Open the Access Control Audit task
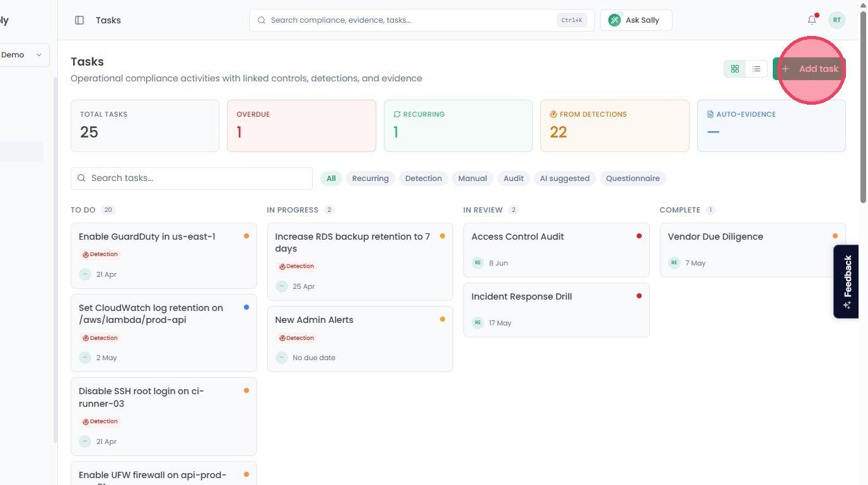This screenshot has width=868, height=485. click(557, 250)
